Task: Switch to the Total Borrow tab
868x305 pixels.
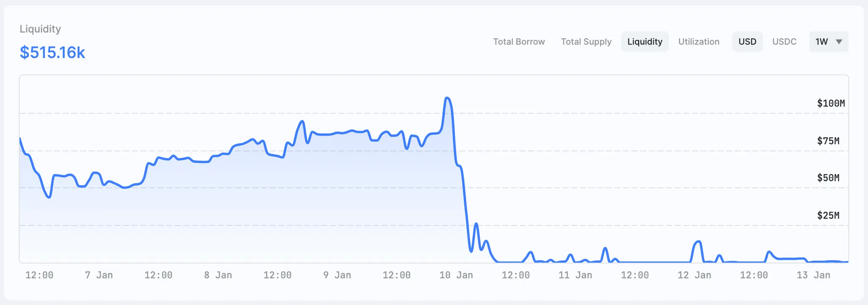Action: coord(519,42)
